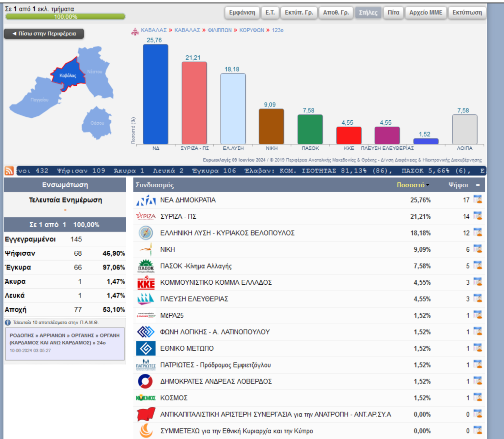The width and height of the screenshot is (504, 439).
Task: Go back via Πίσω στην Περιφέρεια button
Action: [44, 34]
